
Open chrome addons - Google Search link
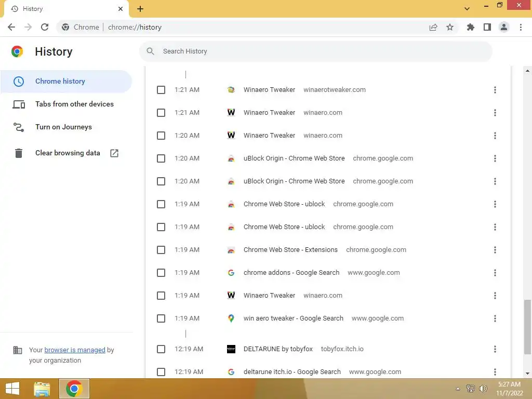pyautogui.click(x=291, y=273)
